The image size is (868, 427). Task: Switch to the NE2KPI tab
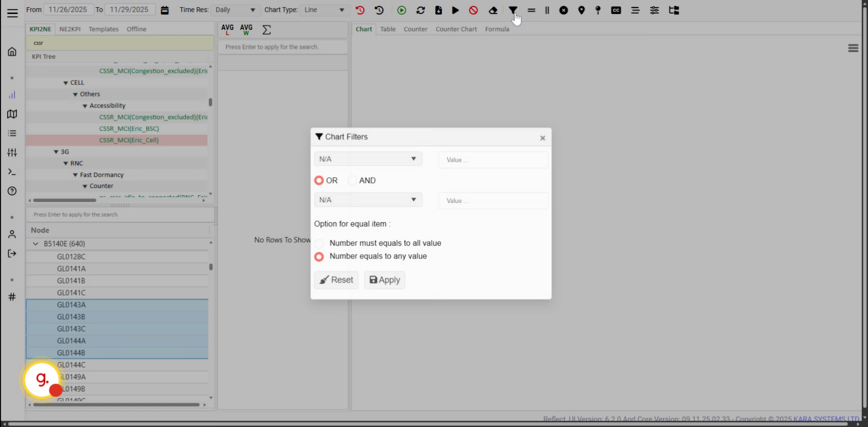pos(70,29)
